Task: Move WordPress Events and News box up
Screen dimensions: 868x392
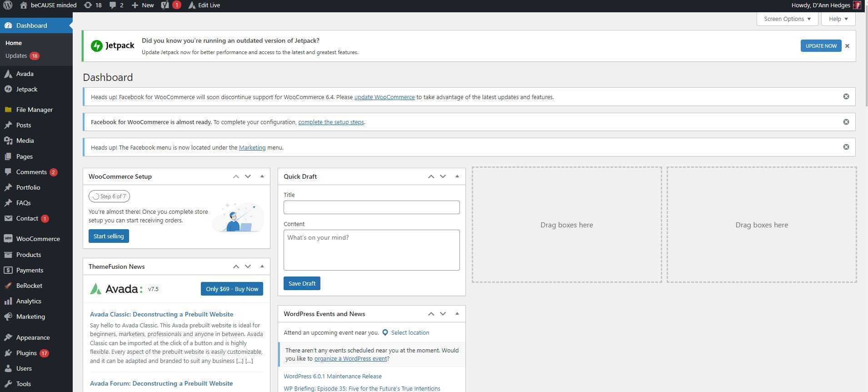Action: click(x=431, y=314)
